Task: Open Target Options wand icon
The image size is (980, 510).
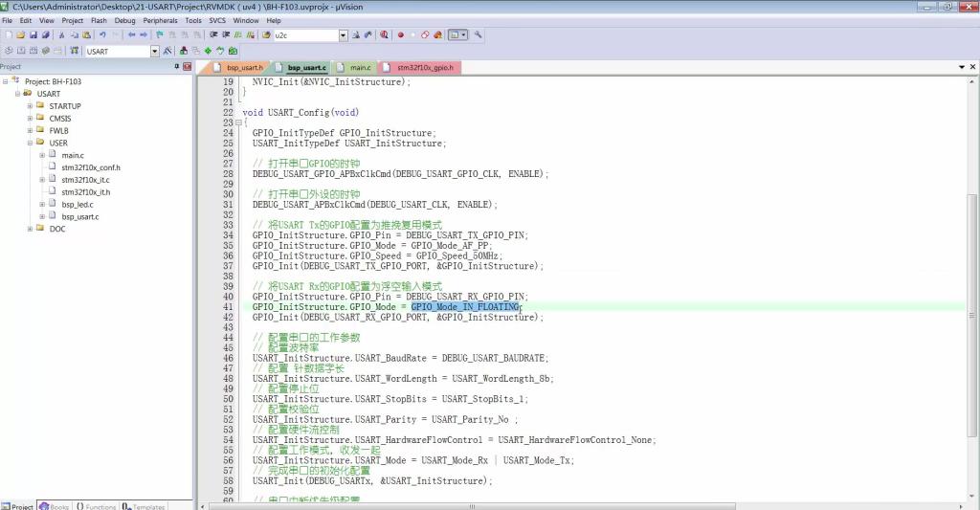Action: 167,51
